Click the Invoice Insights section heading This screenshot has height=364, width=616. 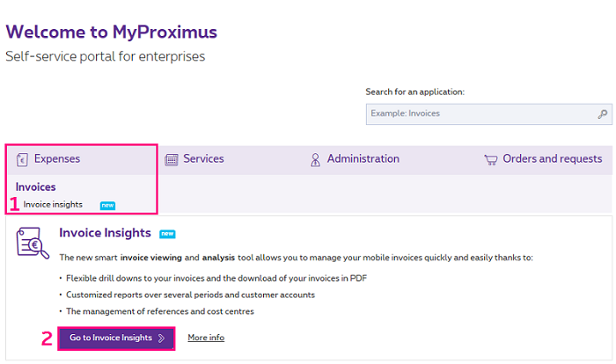point(105,233)
